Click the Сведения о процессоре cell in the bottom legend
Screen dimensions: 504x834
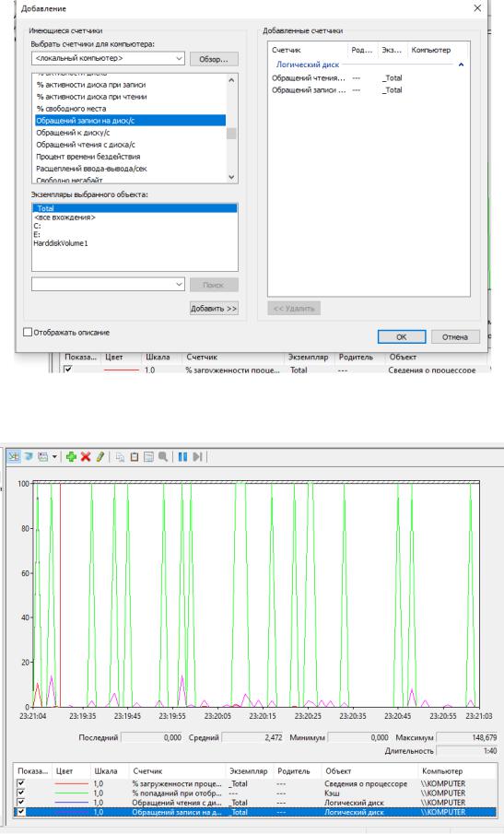(366, 783)
